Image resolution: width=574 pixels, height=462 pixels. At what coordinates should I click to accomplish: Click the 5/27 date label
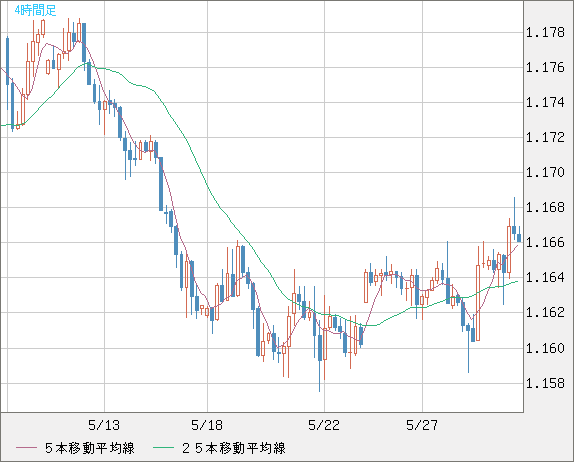point(422,425)
